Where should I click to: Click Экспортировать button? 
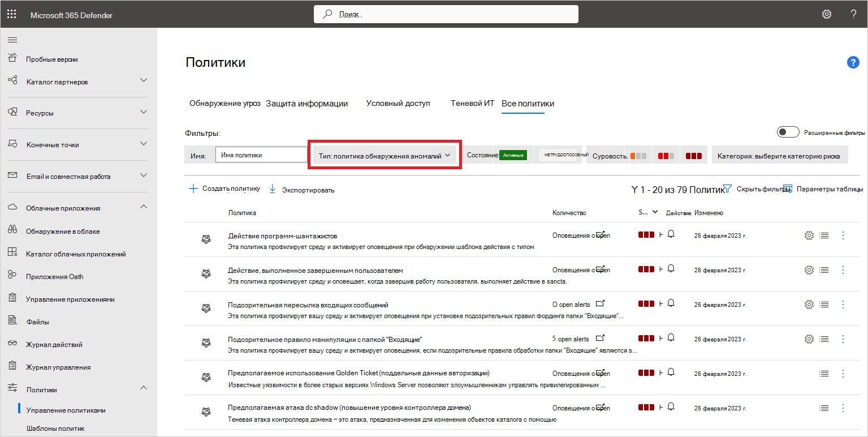(301, 190)
